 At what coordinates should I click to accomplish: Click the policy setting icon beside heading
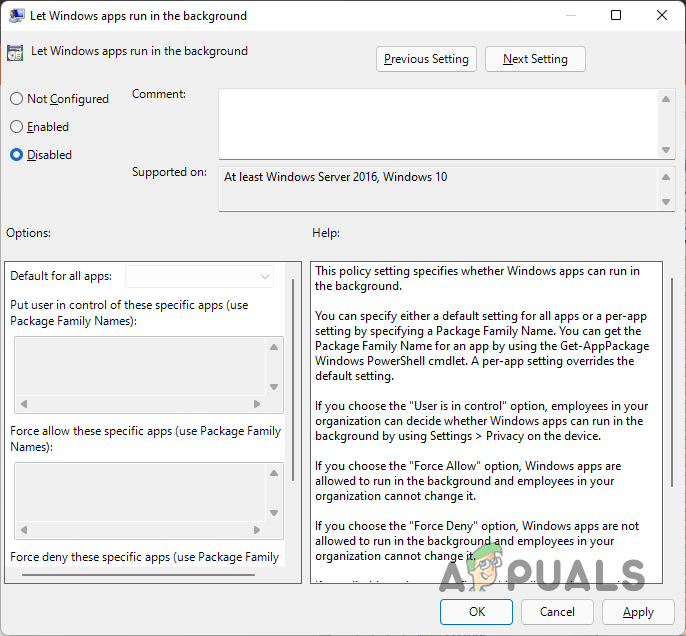pyautogui.click(x=15, y=53)
